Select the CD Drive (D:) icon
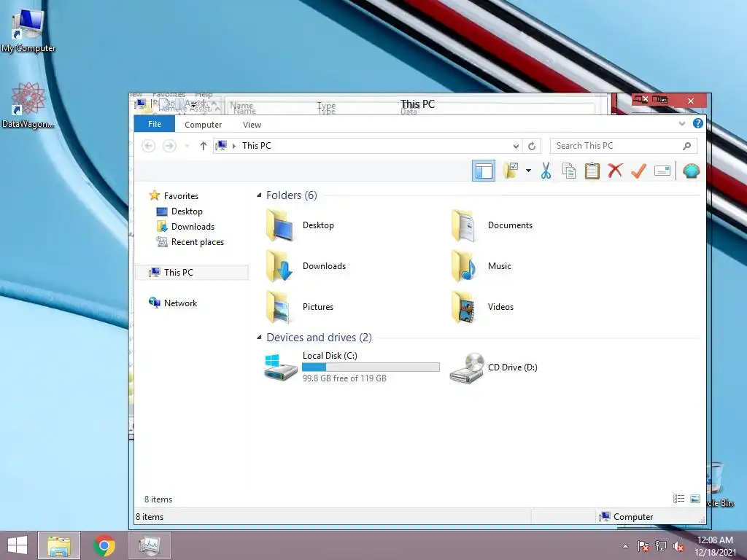 pos(468,367)
